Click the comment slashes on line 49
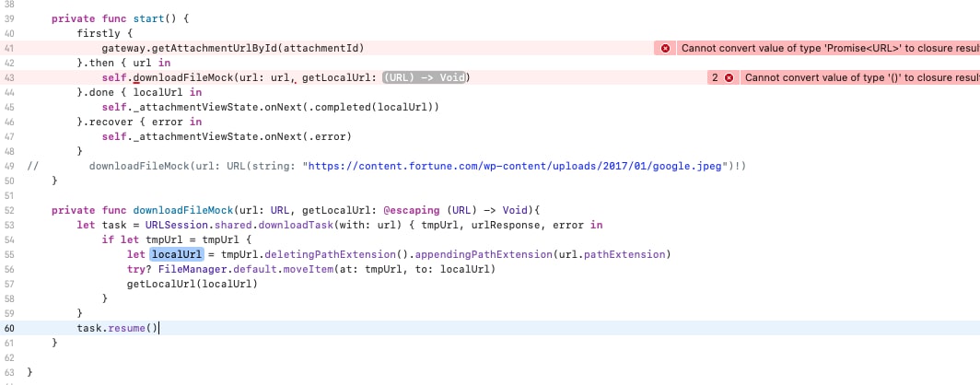 tap(32, 166)
